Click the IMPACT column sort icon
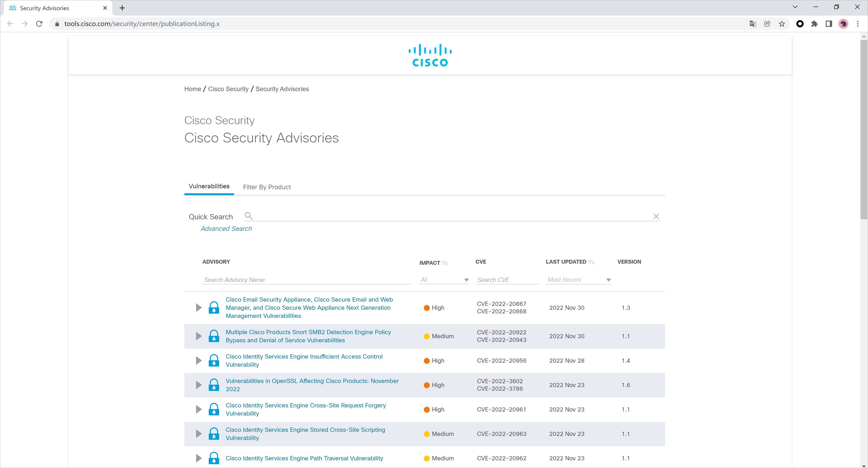This screenshot has width=868, height=468. click(445, 263)
